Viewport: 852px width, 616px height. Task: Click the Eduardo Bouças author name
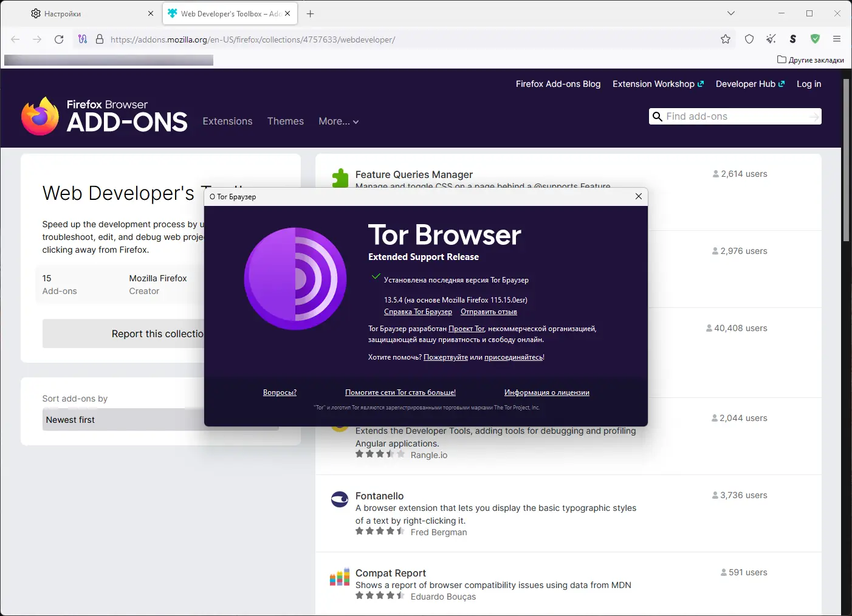[444, 597]
